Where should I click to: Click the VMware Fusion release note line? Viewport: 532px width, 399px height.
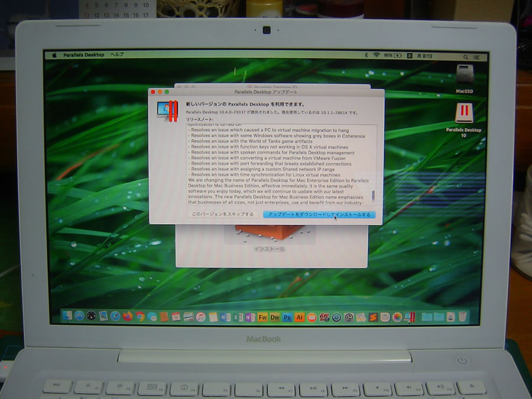[x=267, y=158]
